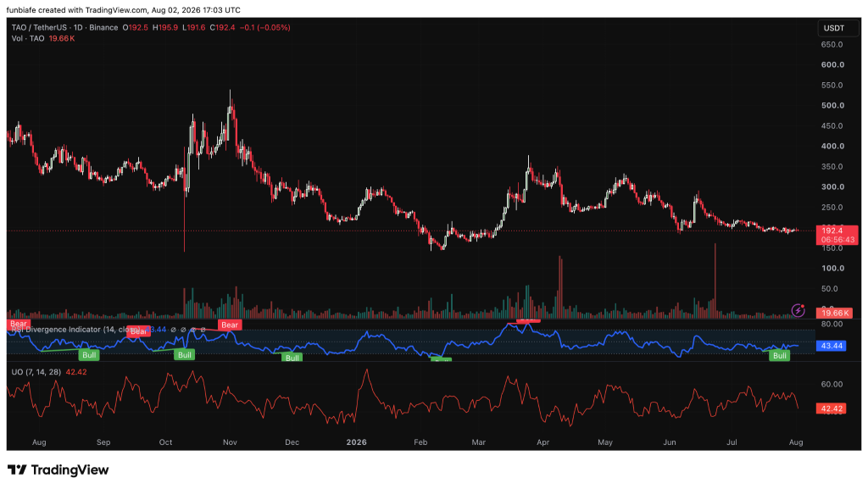The image size is (868, 489).
Task: Click the 350.0 price axis label
Action: [832, 166]
